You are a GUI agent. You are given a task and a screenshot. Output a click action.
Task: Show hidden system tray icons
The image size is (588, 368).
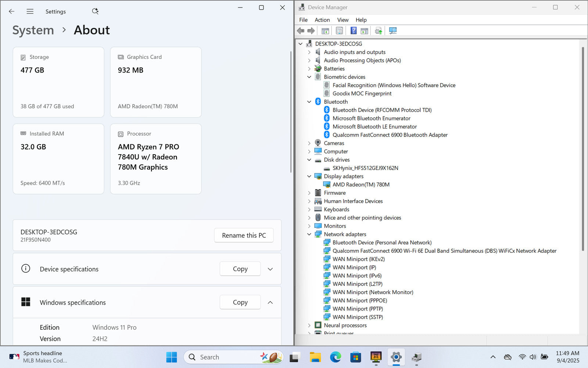493,357
